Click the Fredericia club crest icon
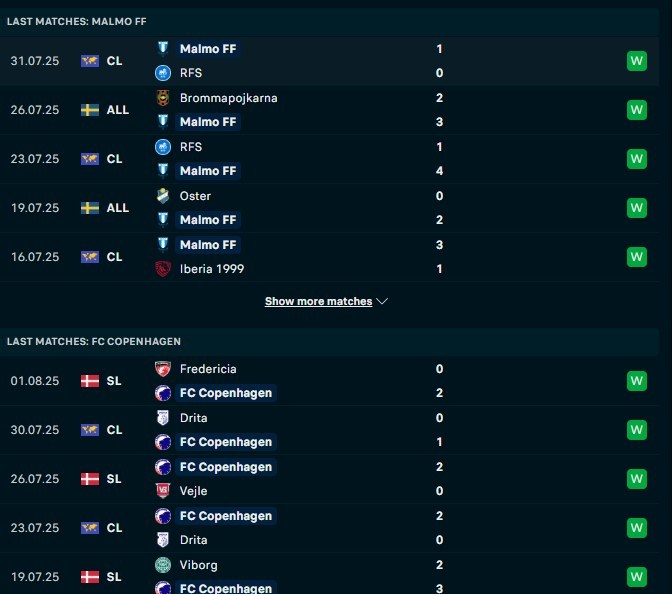Viewport: 672px width, 594px height. click(163, 369)
